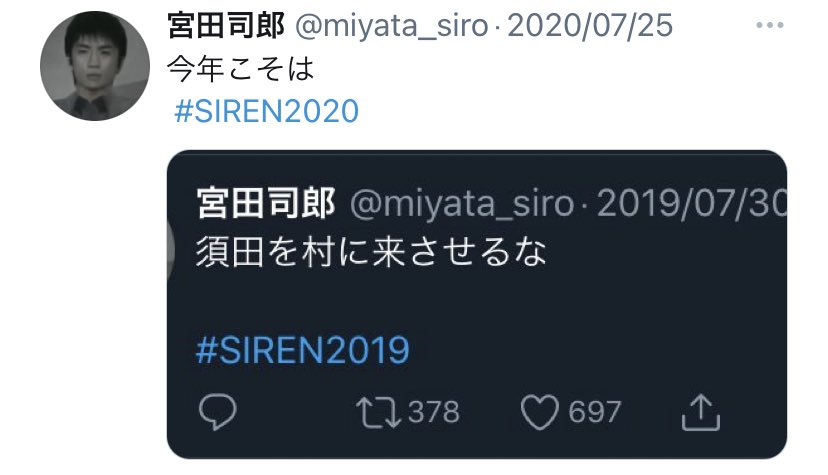
Task: Open the round profile avatar photo
Action: [95, 66]
